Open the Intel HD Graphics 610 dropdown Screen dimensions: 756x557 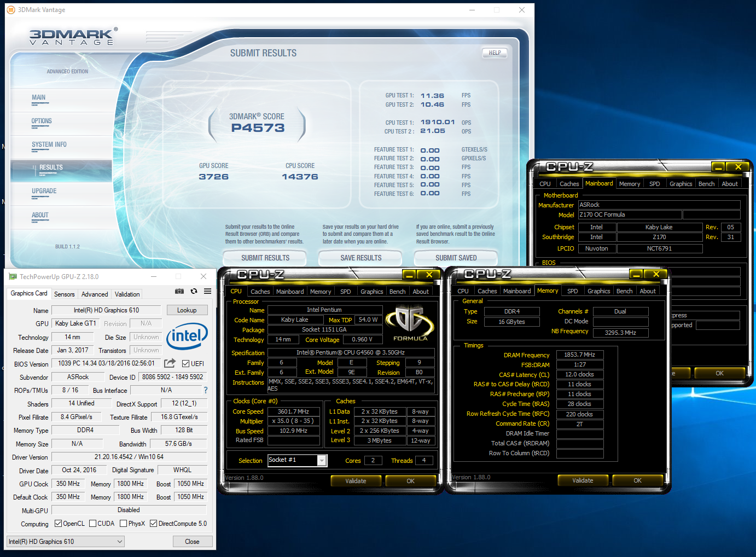(x=65, y=542)
